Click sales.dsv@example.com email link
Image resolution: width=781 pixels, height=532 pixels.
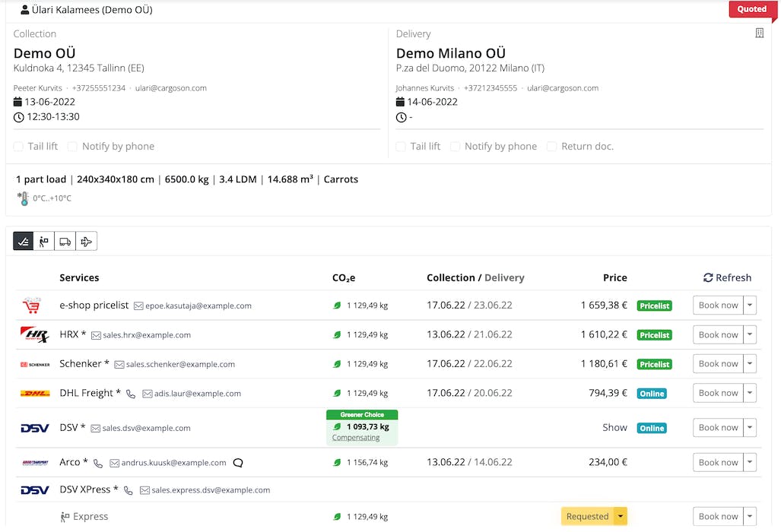(147, 428)
